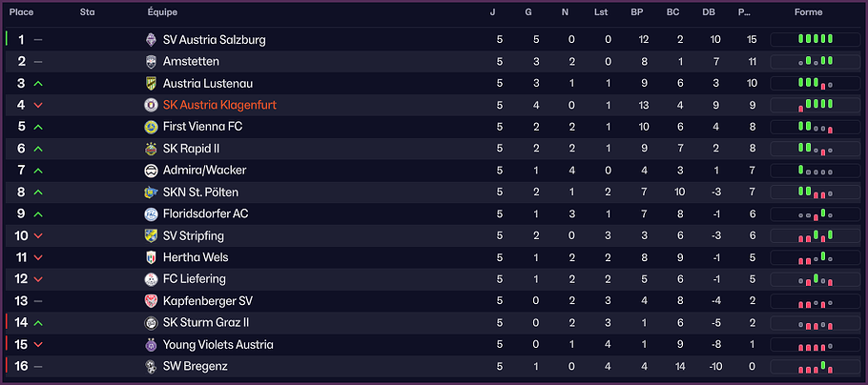Click the Austria Lustenau club crest

(x=151, y=84)
